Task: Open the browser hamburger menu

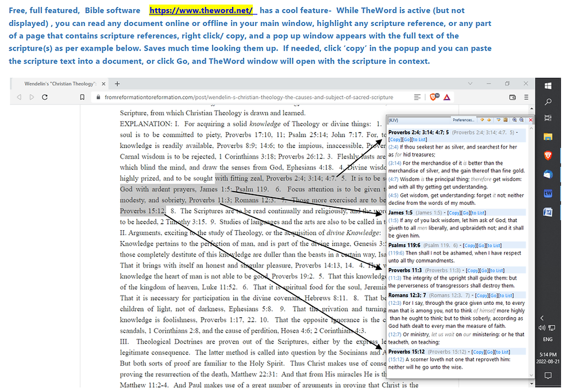Action: (526, 97)
